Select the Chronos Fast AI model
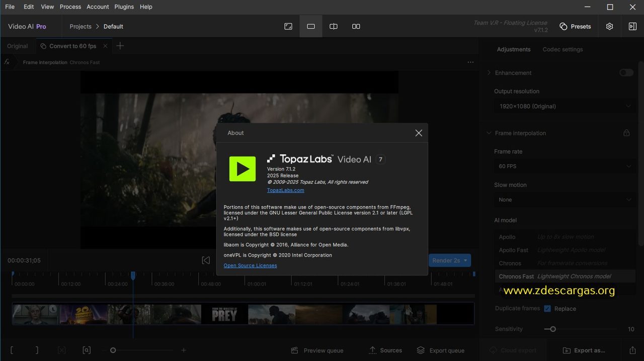Image resolution: width=644 pixels, height=361 pixels. [x=565, y=276]
